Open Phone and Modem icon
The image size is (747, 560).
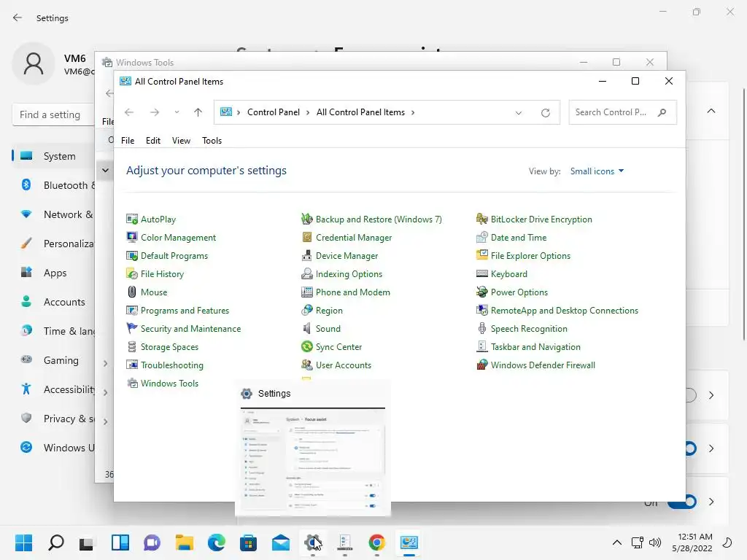pyautogui.click(x=307, y=292)
